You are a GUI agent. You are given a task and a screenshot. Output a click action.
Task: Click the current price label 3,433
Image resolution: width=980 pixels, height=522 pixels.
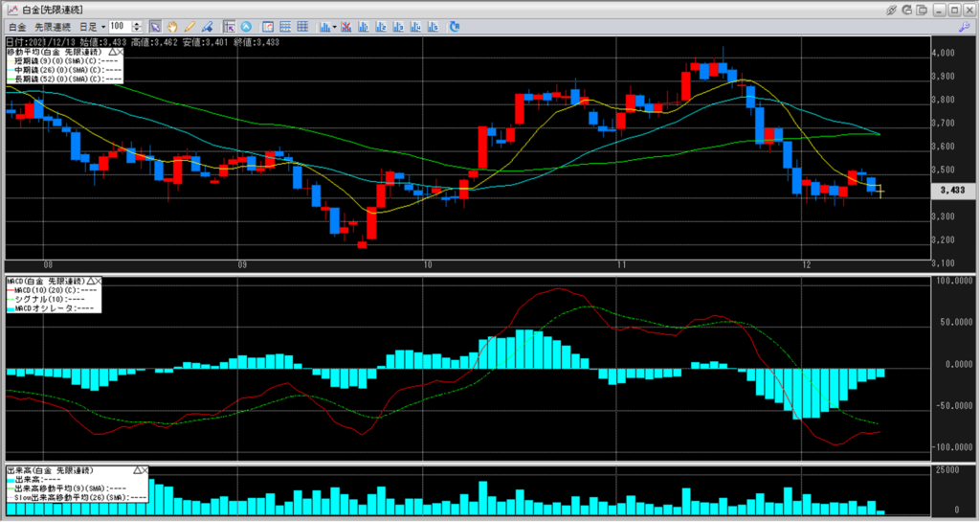(x=952, y=190)
